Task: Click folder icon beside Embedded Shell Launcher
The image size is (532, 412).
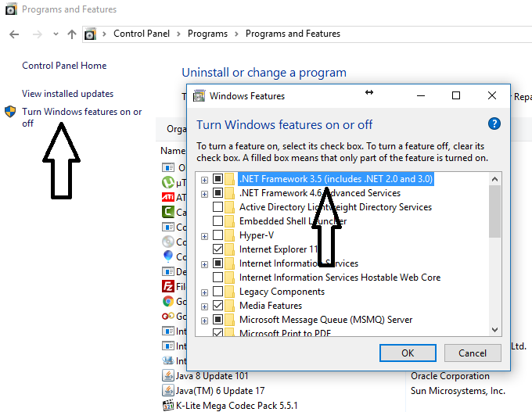Action: pyautogui.click(x=230, y=221)
